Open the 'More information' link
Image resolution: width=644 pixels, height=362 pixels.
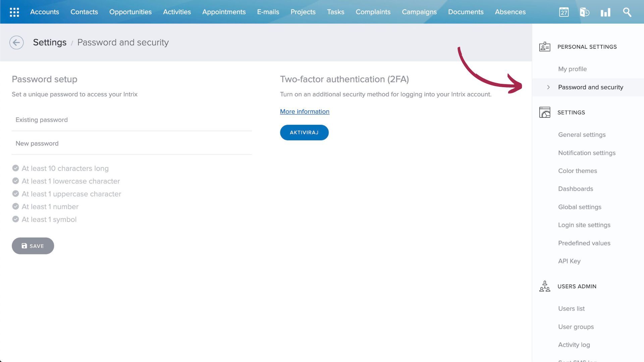tap(304, 111)
